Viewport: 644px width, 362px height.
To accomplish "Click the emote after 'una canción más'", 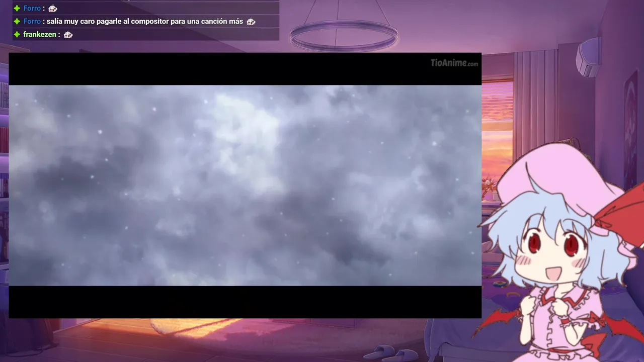I will point(251,22).
